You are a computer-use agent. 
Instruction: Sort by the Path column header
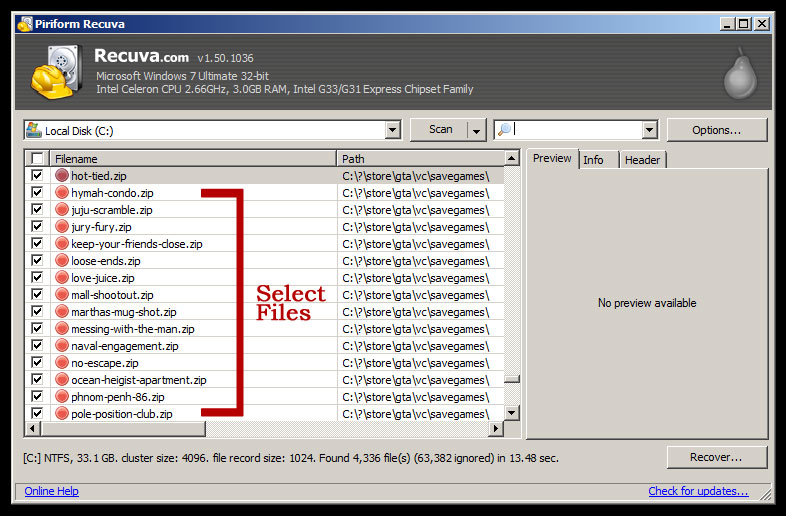coord(420,158)
